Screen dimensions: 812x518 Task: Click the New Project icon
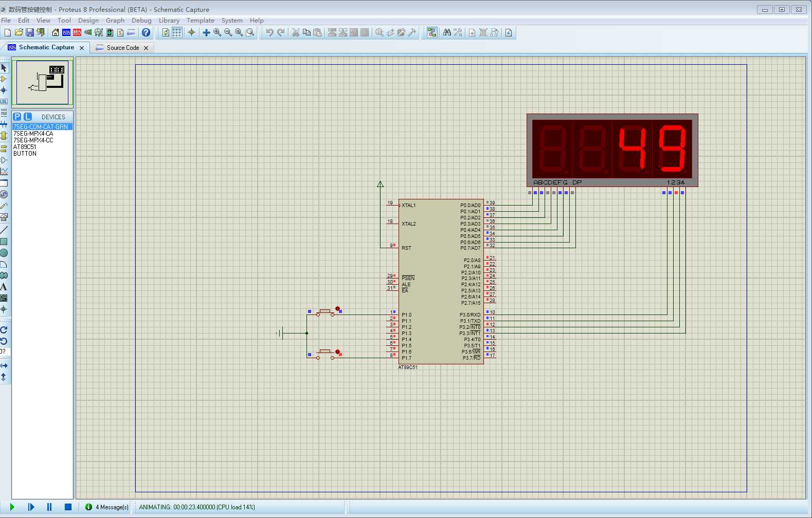(x=7, y=32)
